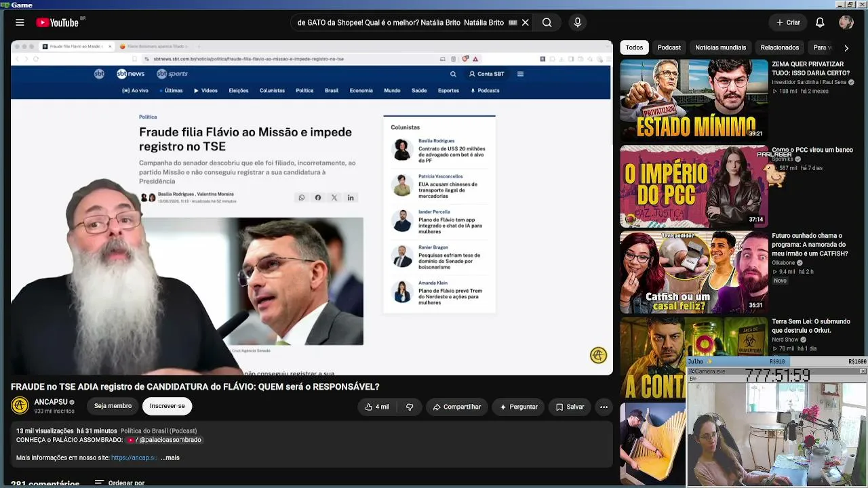Select the Notícias mundiais filter chip
The image size is (868, 488).
tap(720, 47)
